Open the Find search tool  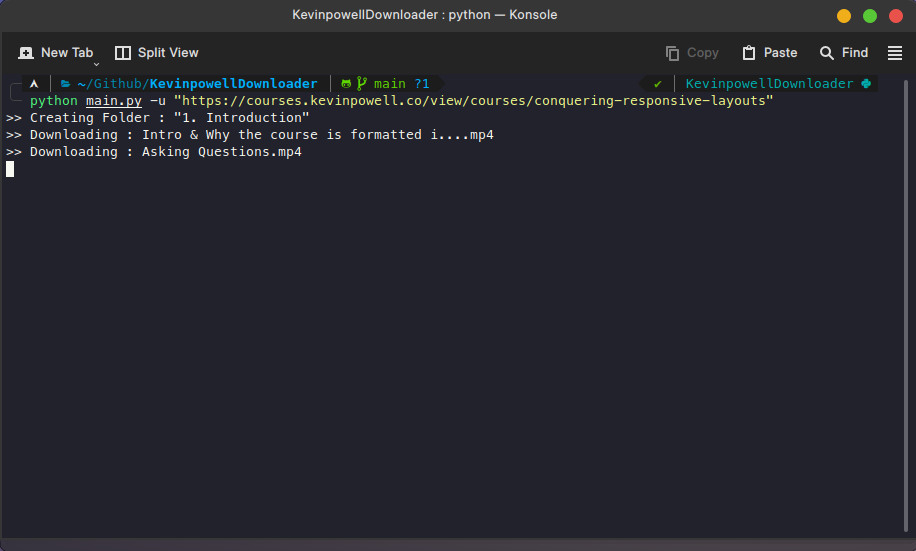click(844, 53)
